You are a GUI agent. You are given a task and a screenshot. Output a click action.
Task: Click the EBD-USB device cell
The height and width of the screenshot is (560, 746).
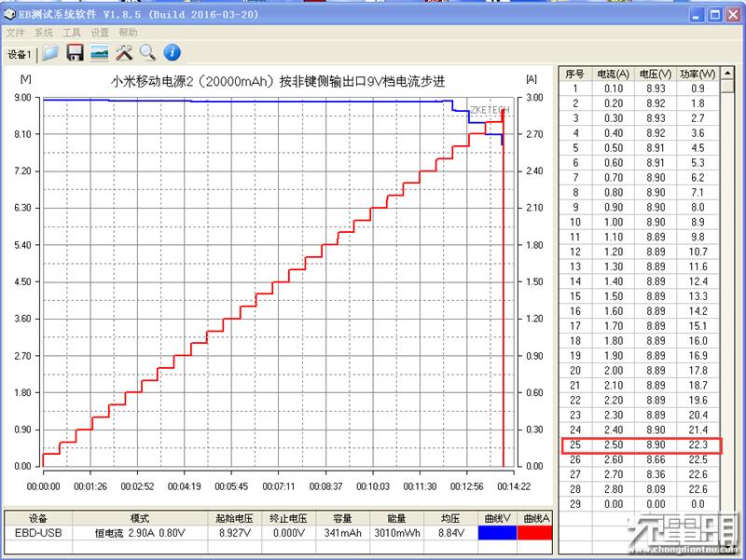(x=38, y=533)
